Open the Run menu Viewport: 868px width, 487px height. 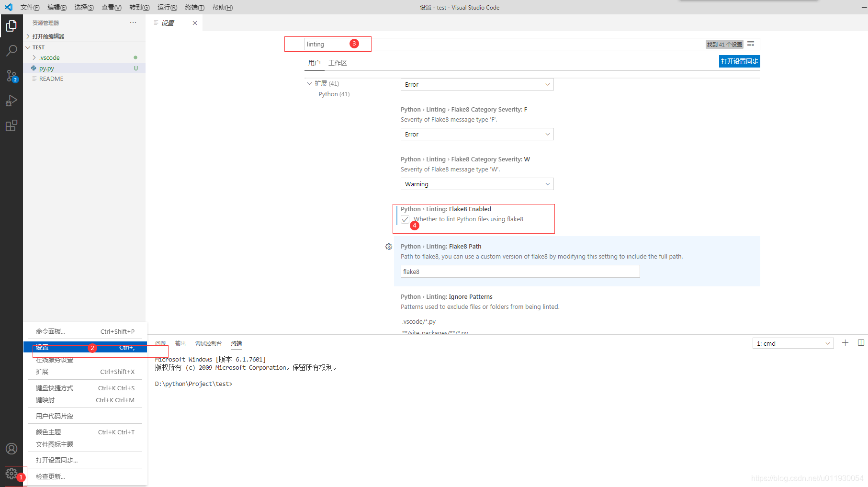(167, 7)
